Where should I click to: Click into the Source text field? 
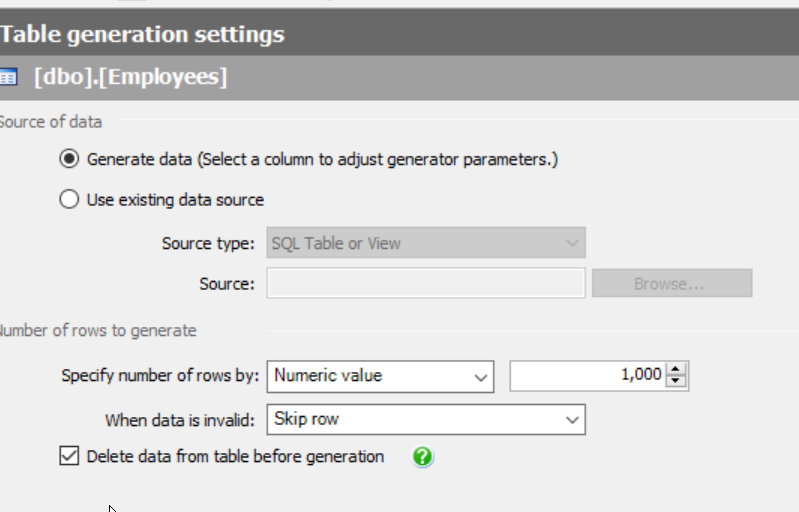click(425, 284)
